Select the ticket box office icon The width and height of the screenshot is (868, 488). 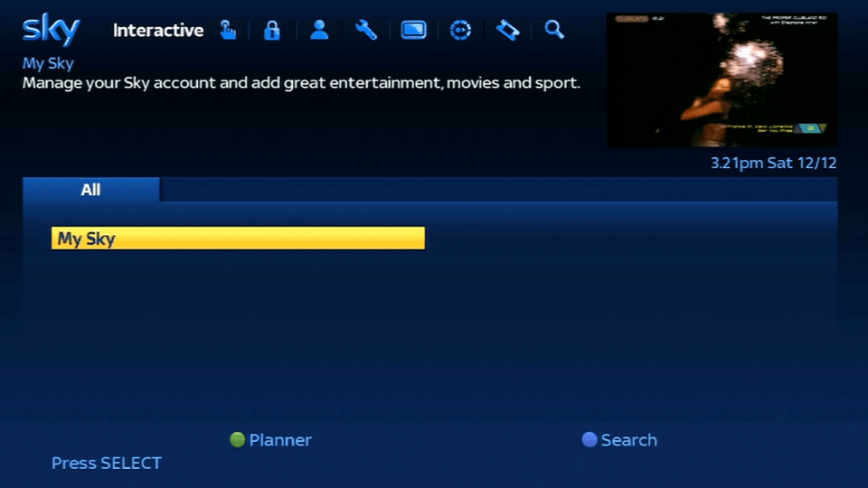click(x=507, y=31)
